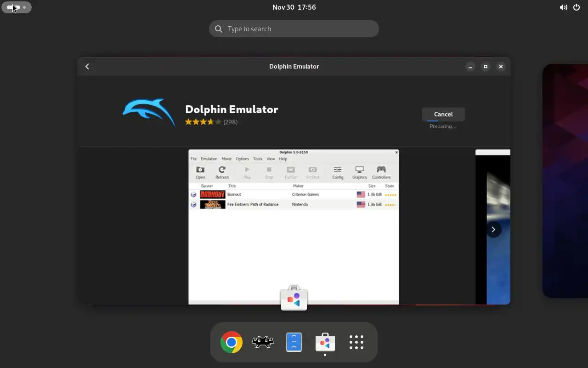Viewport: 588px width, 368px height.
Task: Click the Dolphin Emulator logo icon
Action: 149,112
